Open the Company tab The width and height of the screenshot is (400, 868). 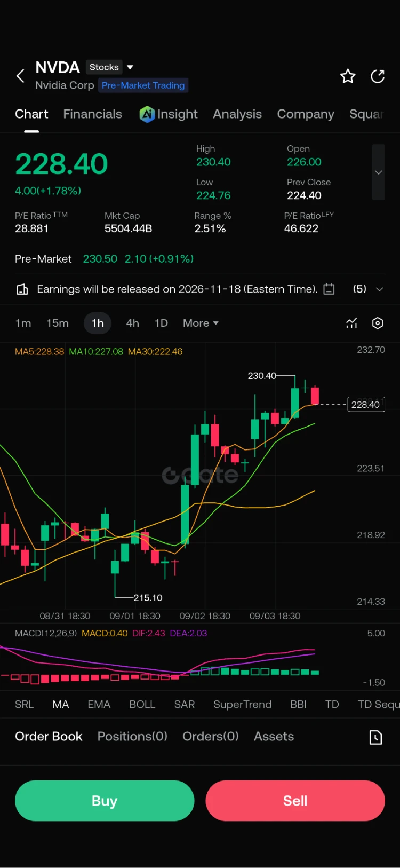[306, 114]
